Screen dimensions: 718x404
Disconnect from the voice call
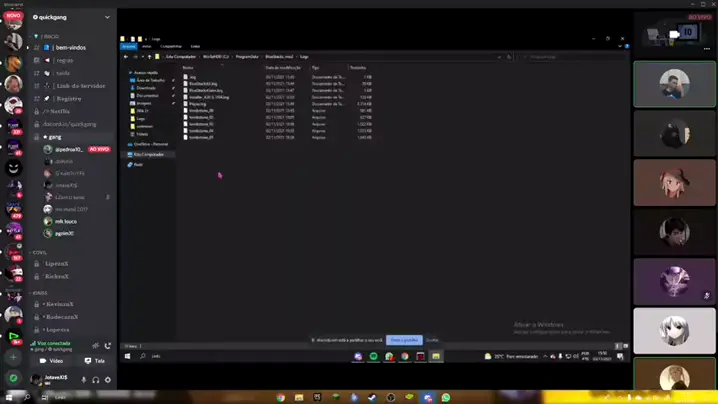coord(107,345)
